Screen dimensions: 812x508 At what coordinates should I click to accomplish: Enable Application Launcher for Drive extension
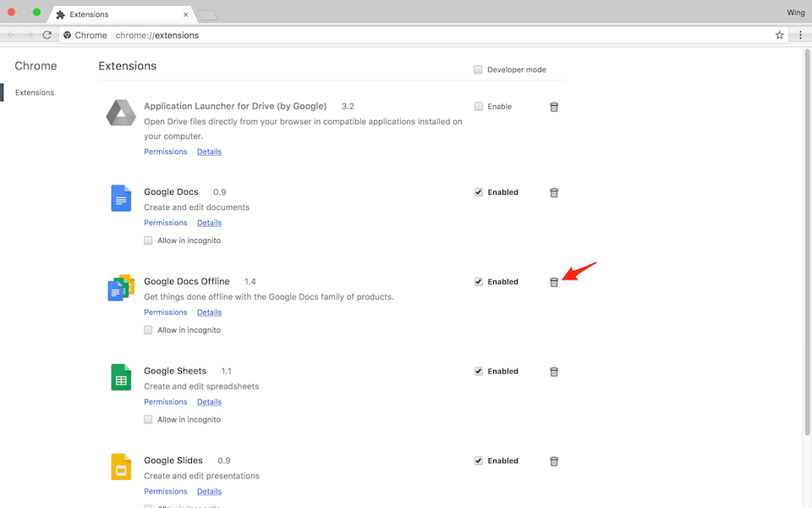click(479, 107)
